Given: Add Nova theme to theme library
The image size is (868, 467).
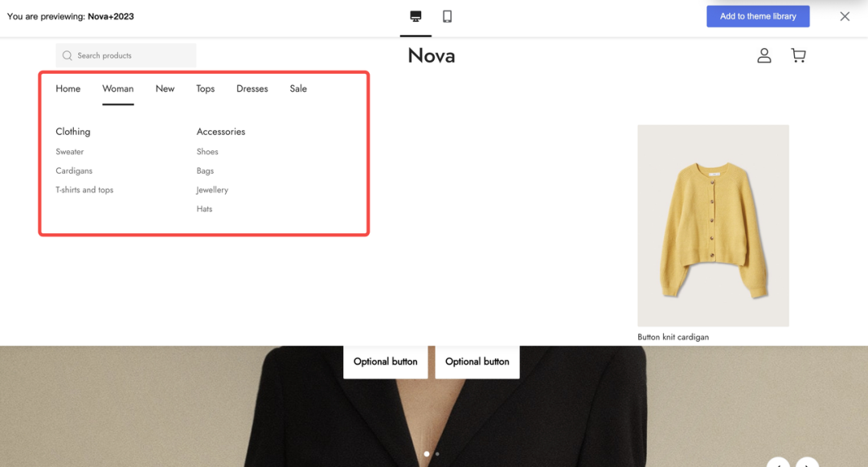Looking at the screenshot, I should (x=758, y=17).
